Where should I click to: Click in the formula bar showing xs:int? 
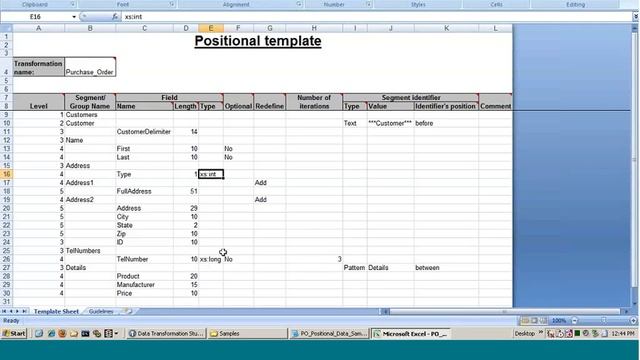point(376,17)
